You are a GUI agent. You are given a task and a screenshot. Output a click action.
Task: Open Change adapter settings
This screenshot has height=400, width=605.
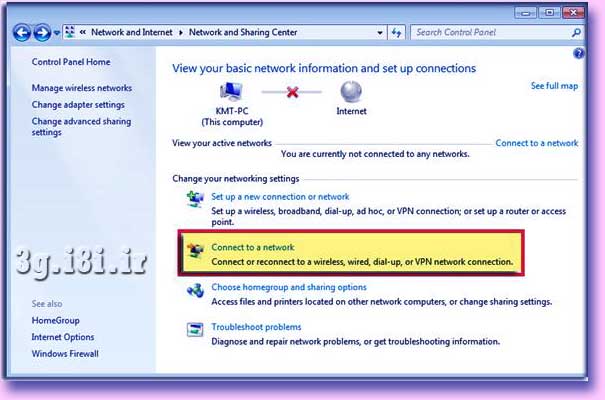tap(78, 105)
